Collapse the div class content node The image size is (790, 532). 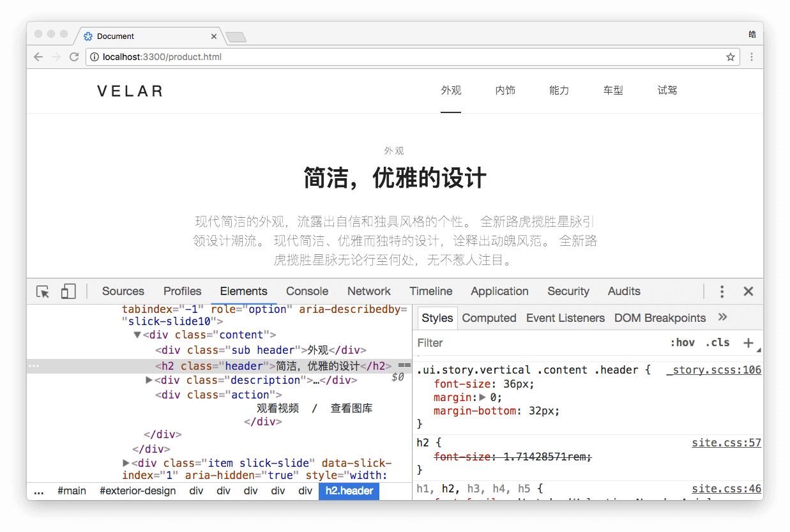[x=137, y=335]
